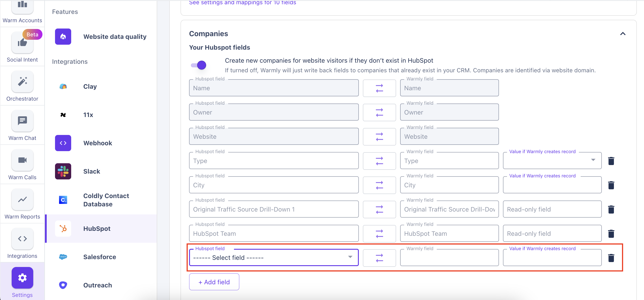
Task: Click the Settings gear icon
Action: click(x=22, y=278)
